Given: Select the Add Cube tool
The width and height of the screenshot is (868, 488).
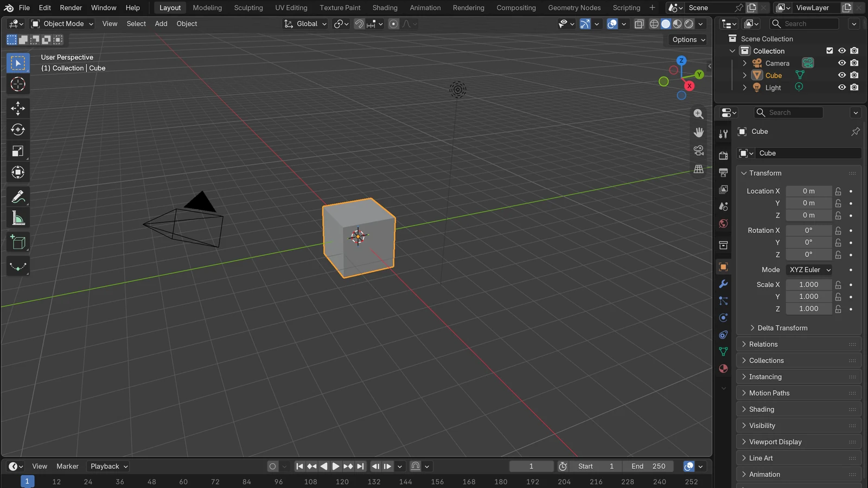Looking at the screenshot, I should [18, 242].
